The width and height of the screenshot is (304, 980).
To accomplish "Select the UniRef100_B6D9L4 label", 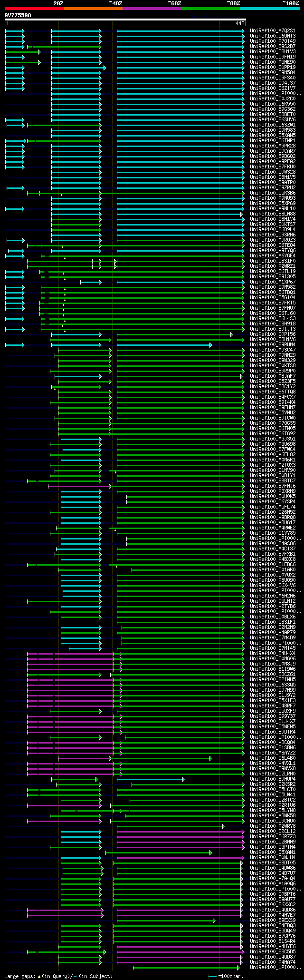I will (273, 229).
